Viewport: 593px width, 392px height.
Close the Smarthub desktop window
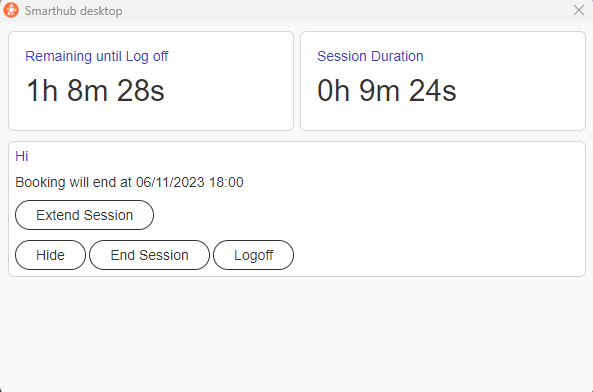[x=579, y=10]
